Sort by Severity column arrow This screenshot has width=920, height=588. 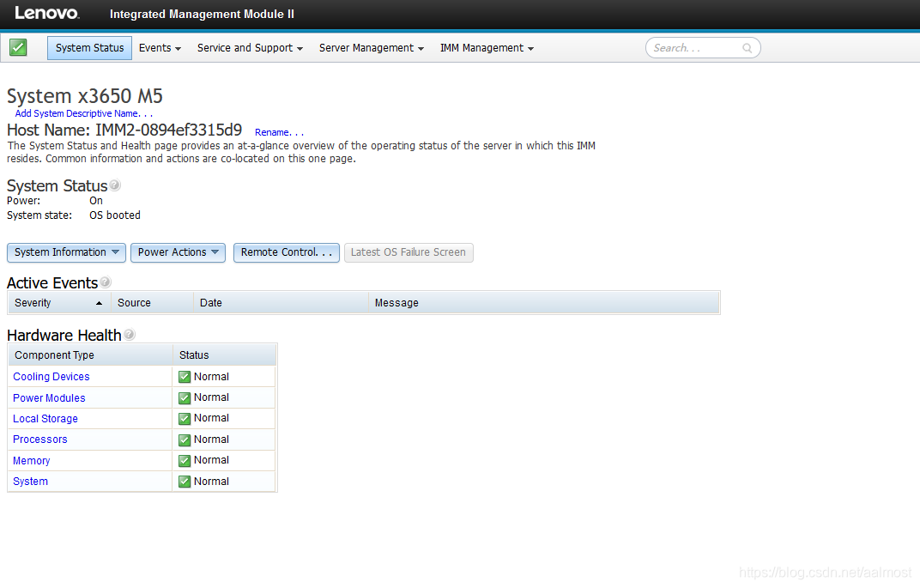[99, 303]
